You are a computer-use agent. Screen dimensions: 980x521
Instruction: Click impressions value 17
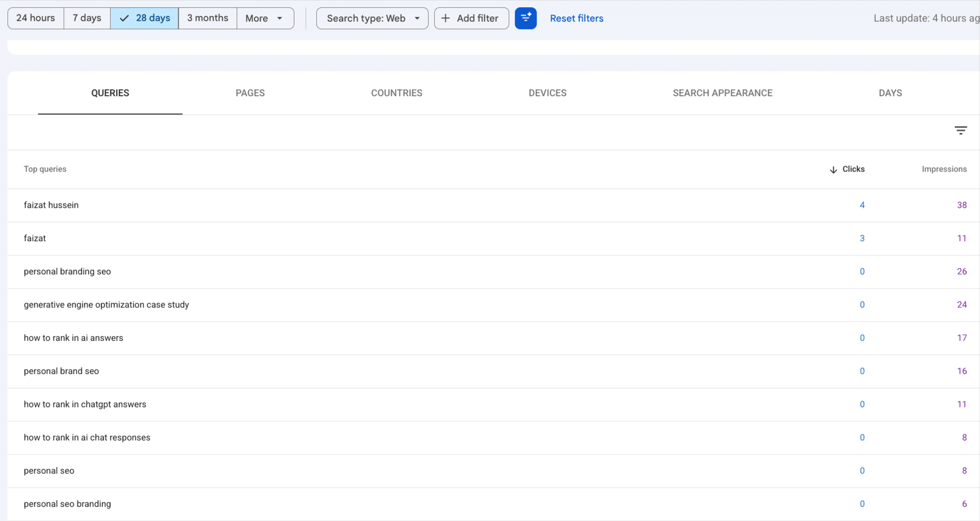tap(962, 338)
